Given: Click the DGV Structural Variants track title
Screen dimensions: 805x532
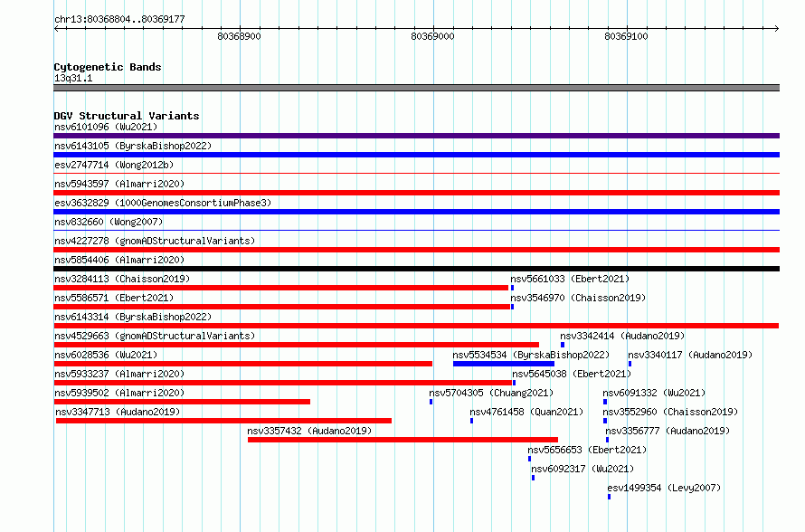Looking at the screenshot, I should point(127,116).
